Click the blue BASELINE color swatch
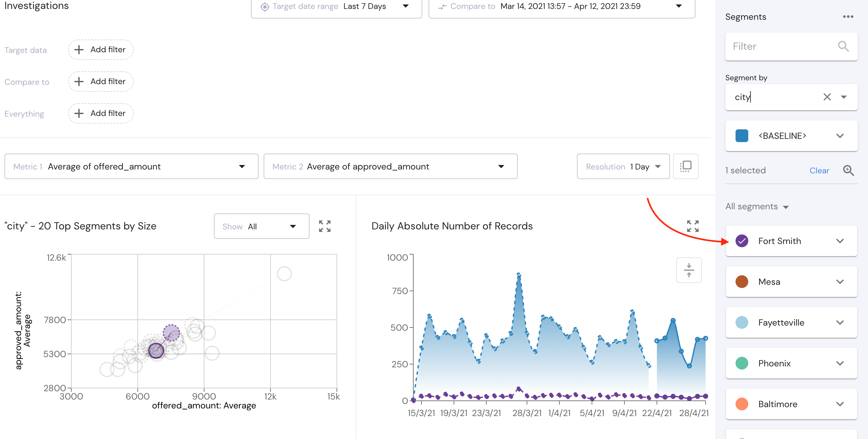868x439 pixels. click(x=742, y=136)
